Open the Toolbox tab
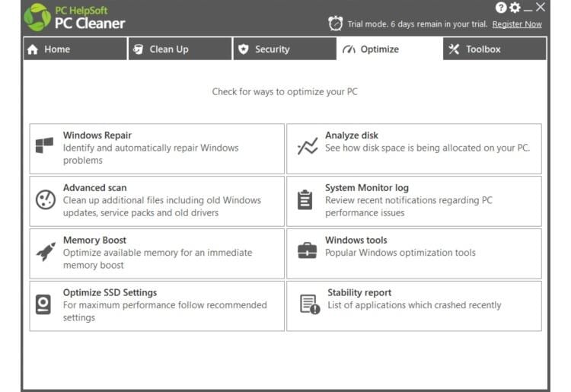This screenshot has height=392, width=571. (494, 49)
